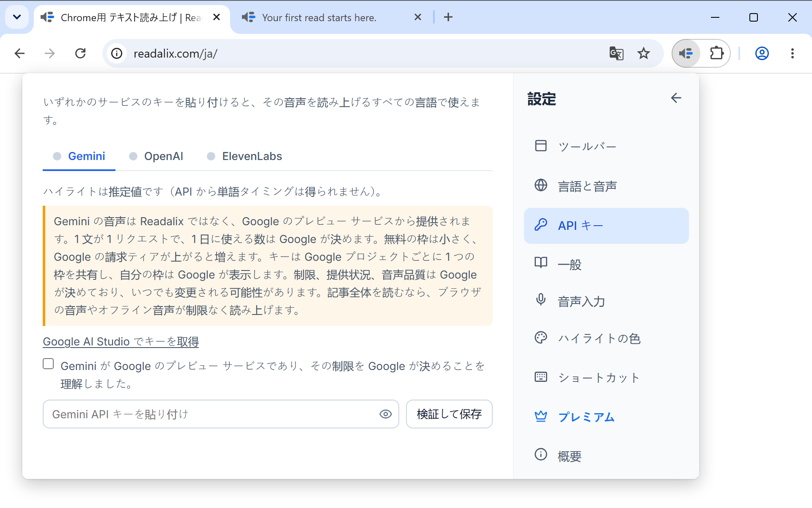812x508 pixels.
Task: Open the 概要 info section
Action: [606, 456]
